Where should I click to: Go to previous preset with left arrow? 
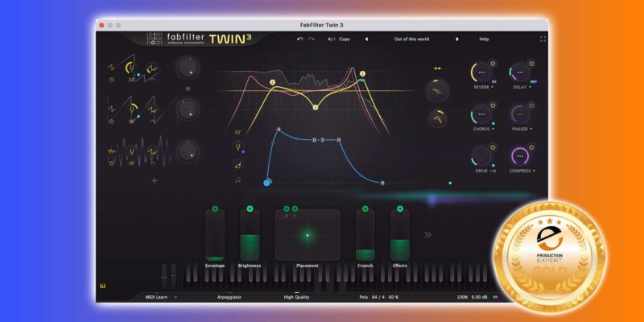click(366, 39)
